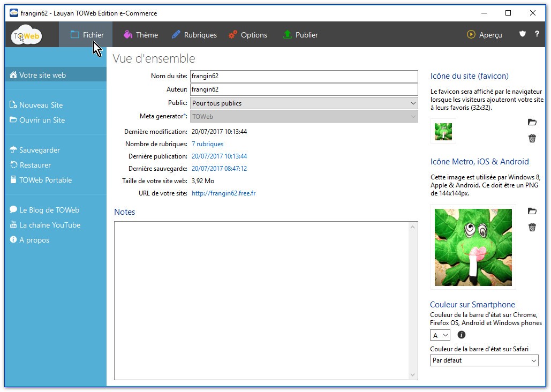Viewport: 551px width, 392px height.
Task: Open Safari status bar color dropdown
Action: pos(484,361)
